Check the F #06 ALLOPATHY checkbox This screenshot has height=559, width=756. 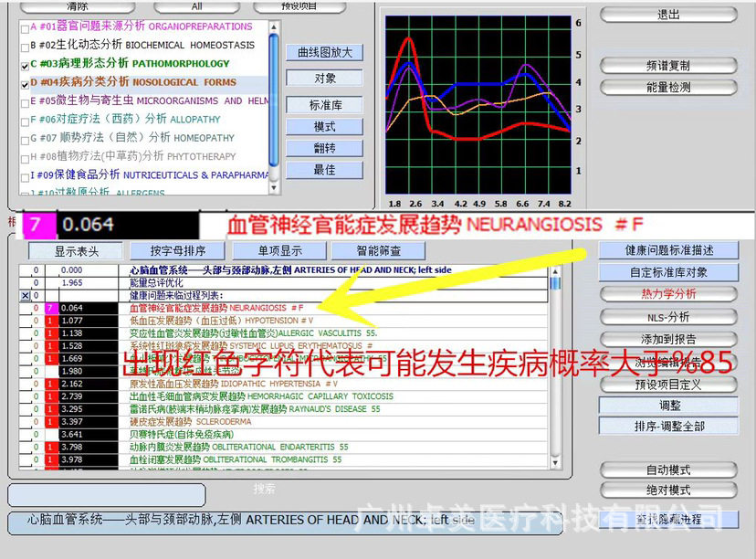click(x=25, y=122)
